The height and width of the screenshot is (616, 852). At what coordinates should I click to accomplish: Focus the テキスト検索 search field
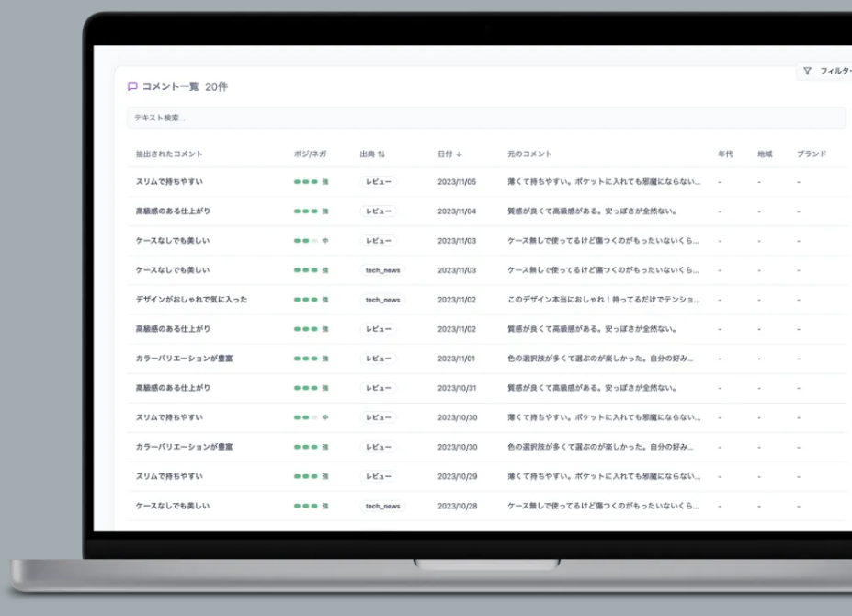click(486, 118)
